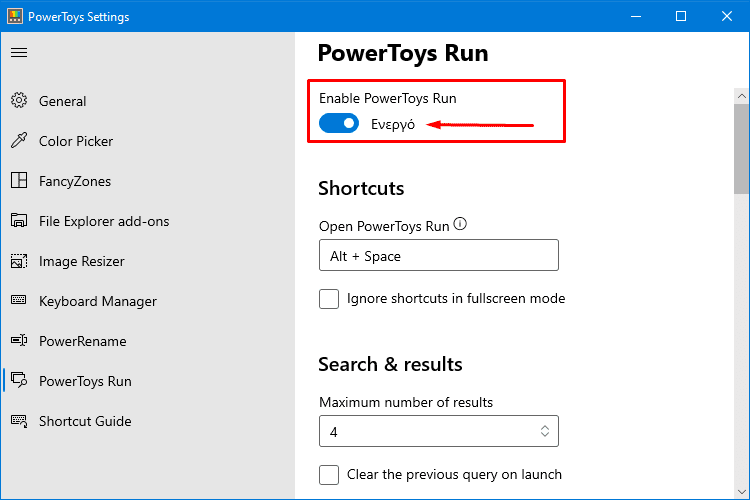Click the FancyZones layout icon

tap(19, 180)
